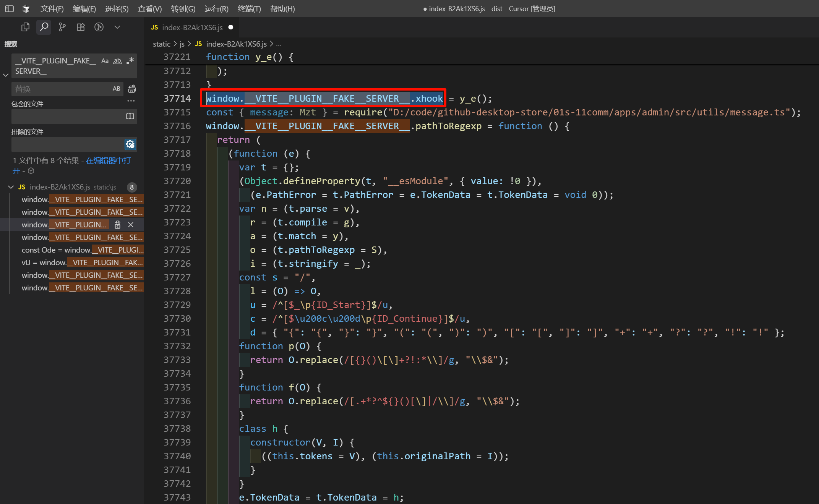Collapse index-B2Ak1XS6.js results tree
The image size is (819, 504).
pos(11,187)
